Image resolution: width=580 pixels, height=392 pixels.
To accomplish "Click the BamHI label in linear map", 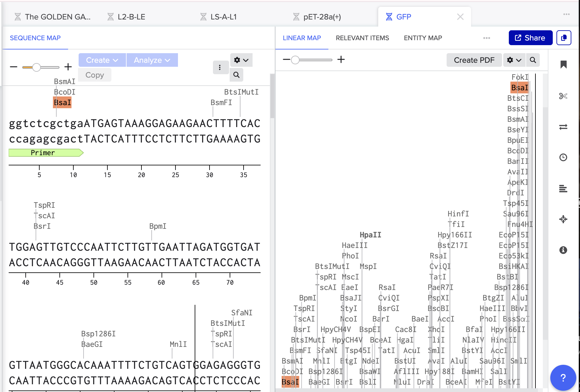I will (472, 371).
